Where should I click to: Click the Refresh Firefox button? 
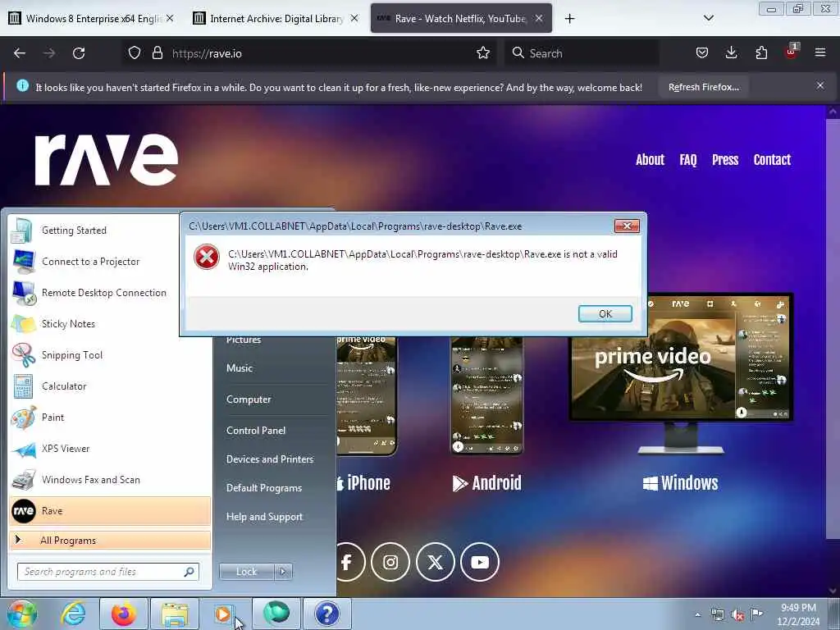pos(703,87)
